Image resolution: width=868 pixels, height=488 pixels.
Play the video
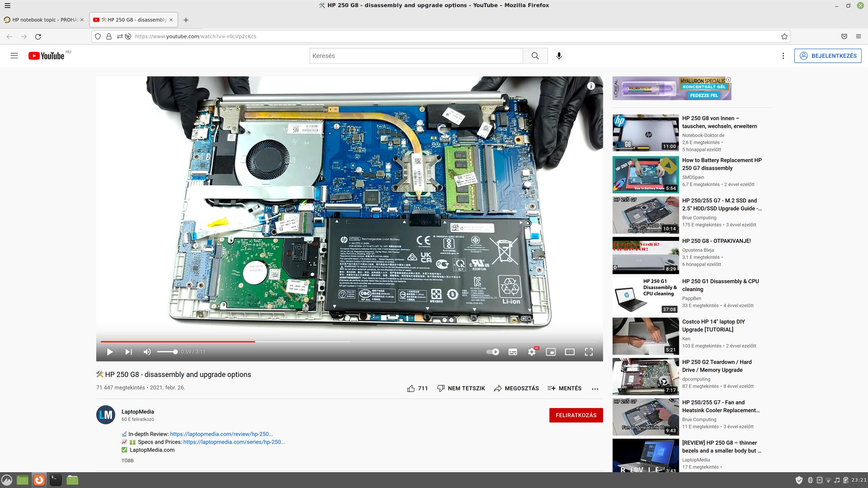pyautogui.click(x=110, y=352)
